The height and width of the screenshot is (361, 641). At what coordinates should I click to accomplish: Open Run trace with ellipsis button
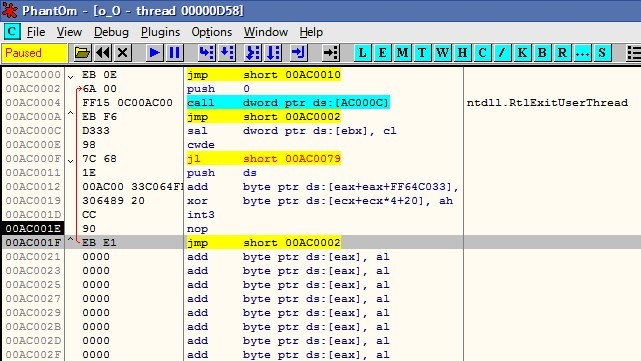tap(582, 53)
